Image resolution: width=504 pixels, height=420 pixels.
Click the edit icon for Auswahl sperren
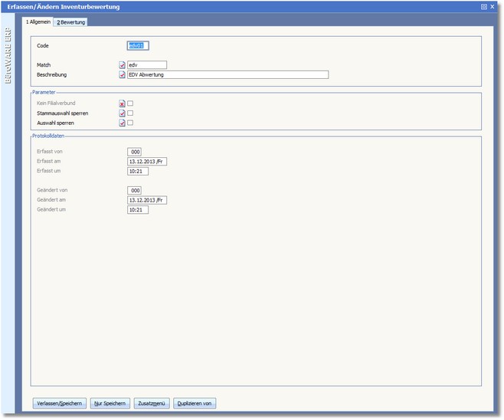(122, 123)
